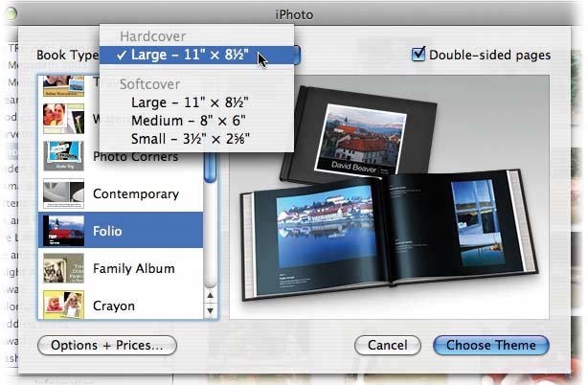Confirm with the Choose Theme button
The height and width of the screenshot is (385, 588).
(x=490, y=345)
